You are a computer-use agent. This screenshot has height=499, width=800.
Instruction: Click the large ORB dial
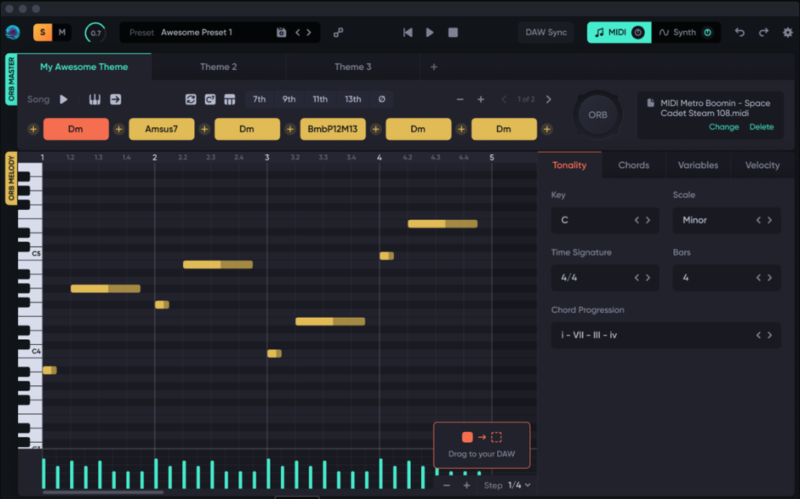597,115
